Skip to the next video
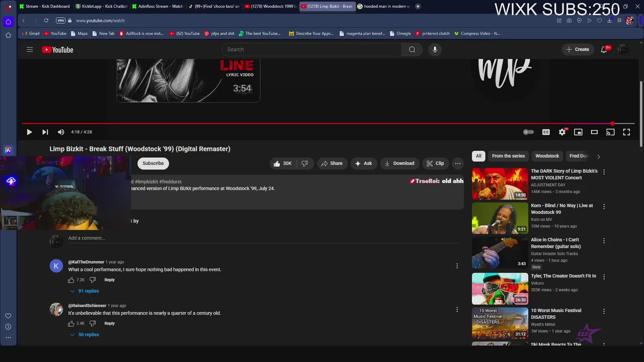Viewport: 644px width, 362px height. [45, 132]
